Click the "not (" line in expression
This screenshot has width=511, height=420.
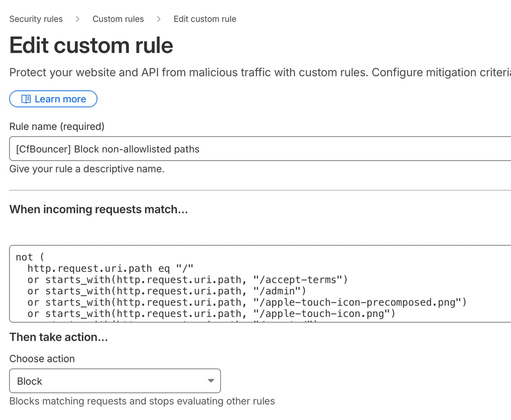click(x=30, y=257)
